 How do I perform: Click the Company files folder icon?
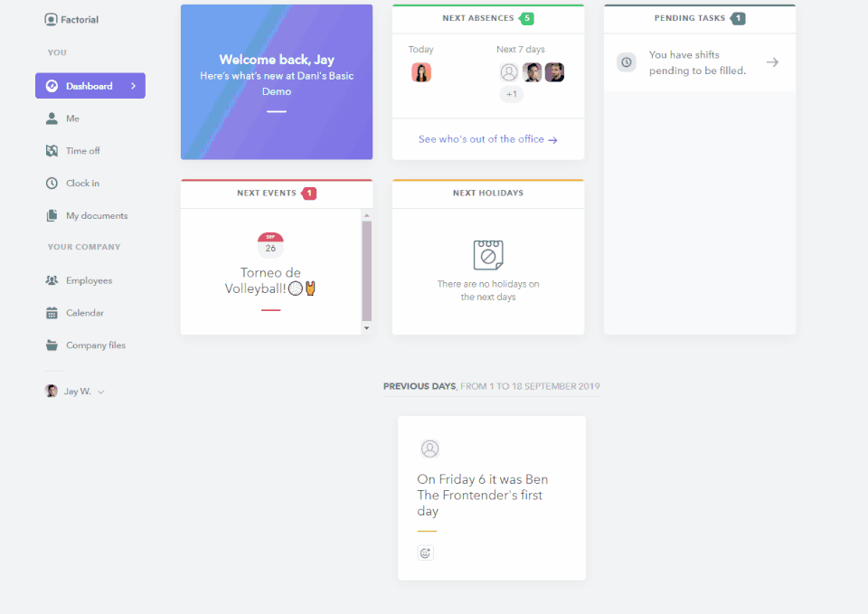52,345
